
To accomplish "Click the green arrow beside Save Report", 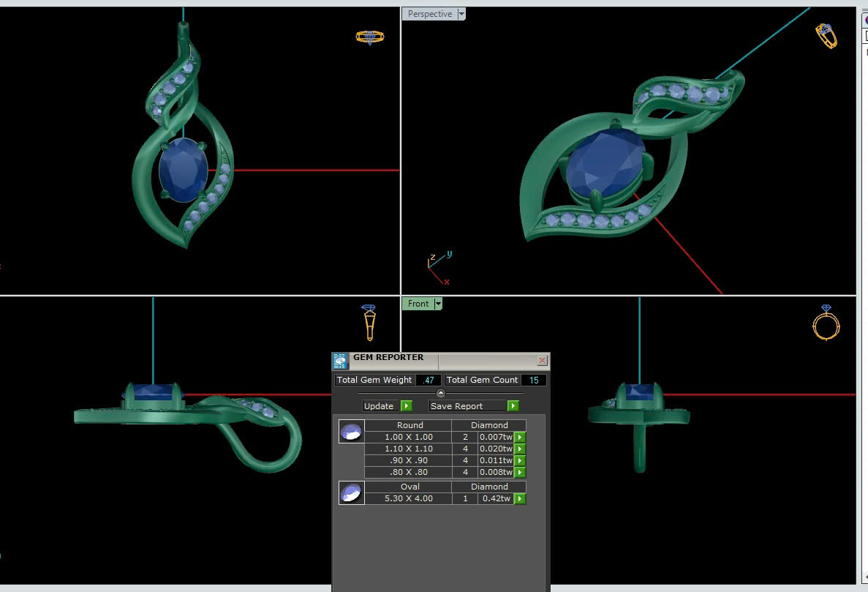I will click(x=513, y=406).
